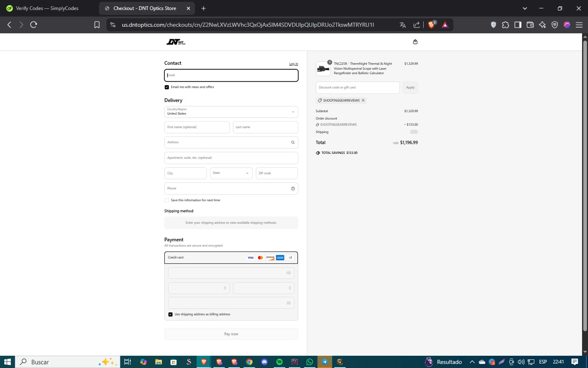Click the Pay now button

tap(231, 334)
